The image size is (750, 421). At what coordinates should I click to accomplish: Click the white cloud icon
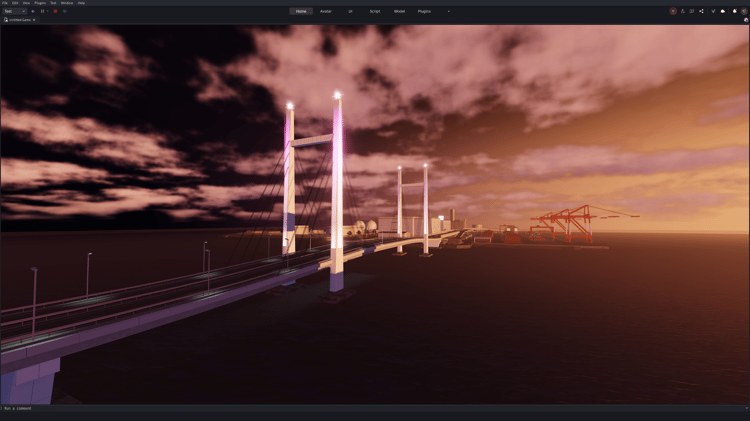tap(723, 11)
